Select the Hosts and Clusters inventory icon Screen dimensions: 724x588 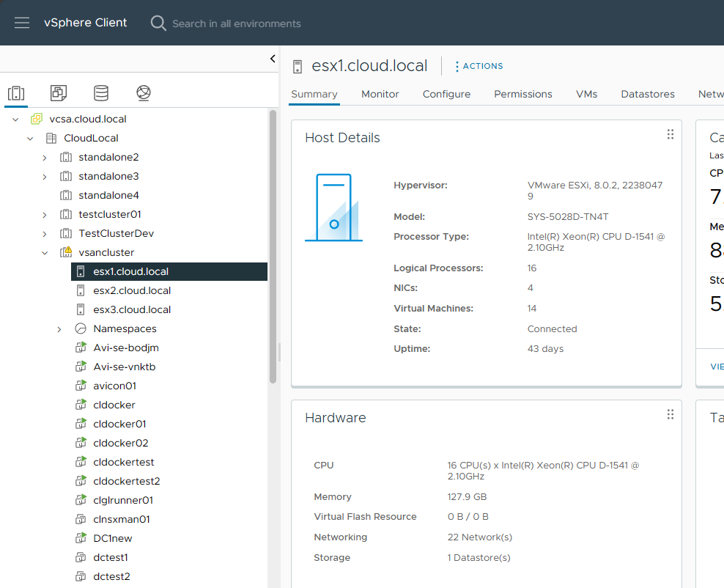(16, 93)
